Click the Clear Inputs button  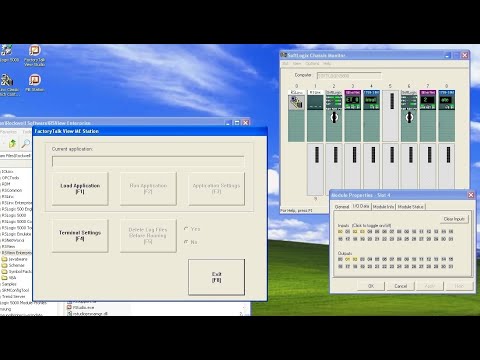tap(454, 219)
